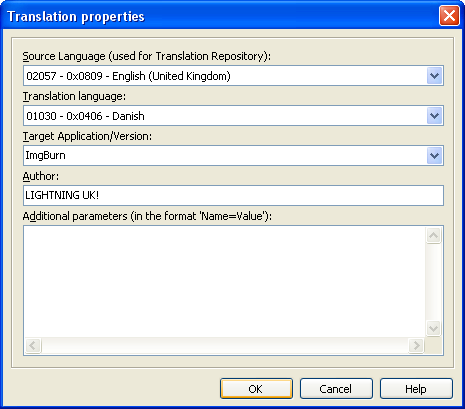Image resolution: width=465 pixels, height=409 pixels.
Task: Open the Source Language dropdown arrow
Action: point(434,76)
